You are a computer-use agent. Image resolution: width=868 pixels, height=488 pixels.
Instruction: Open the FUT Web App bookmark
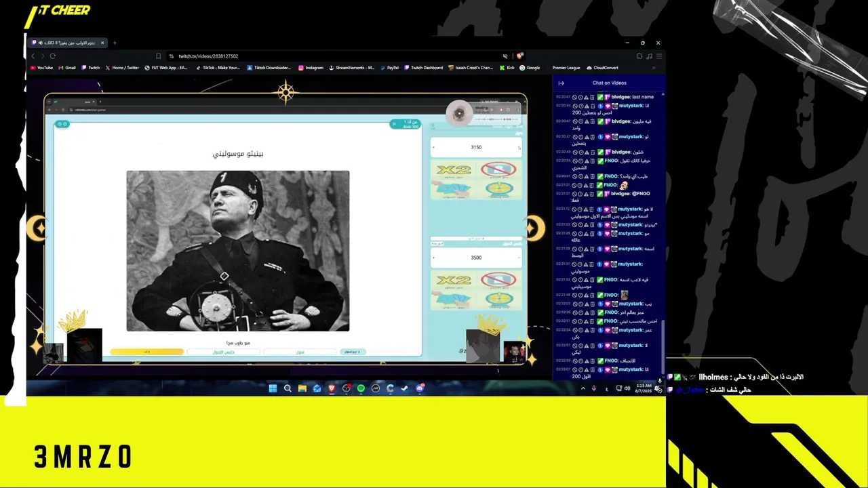click(166, 68)
